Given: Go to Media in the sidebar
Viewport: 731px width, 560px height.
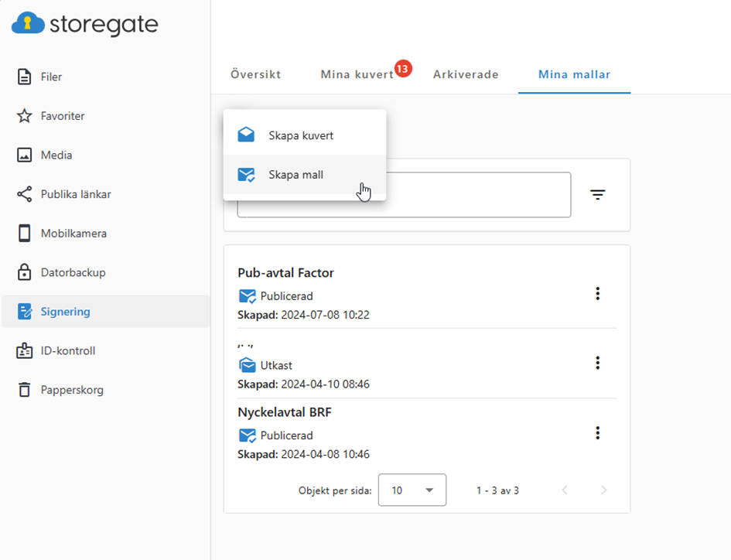Looking at the screenshot, I should pos(56,155).
